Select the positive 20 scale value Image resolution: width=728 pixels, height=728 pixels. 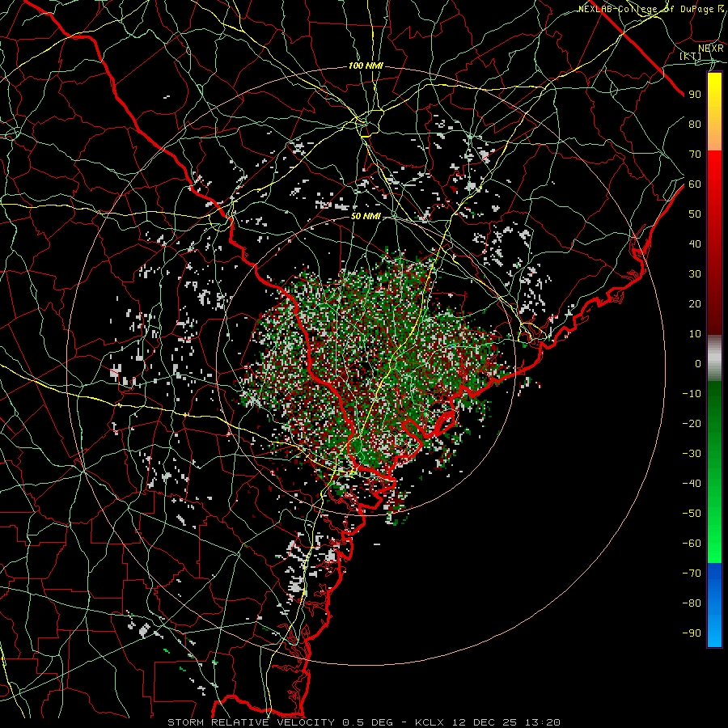pyautogui.click(x=695, y=304)
